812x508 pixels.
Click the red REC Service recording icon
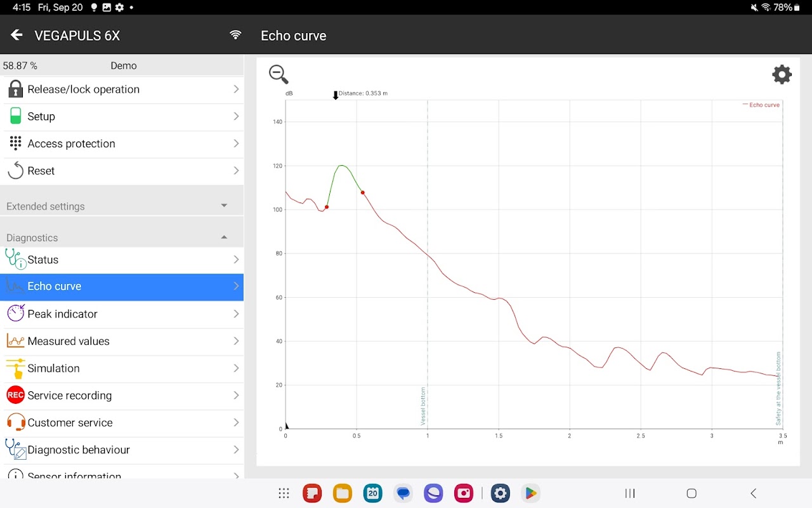coord(15,395)
